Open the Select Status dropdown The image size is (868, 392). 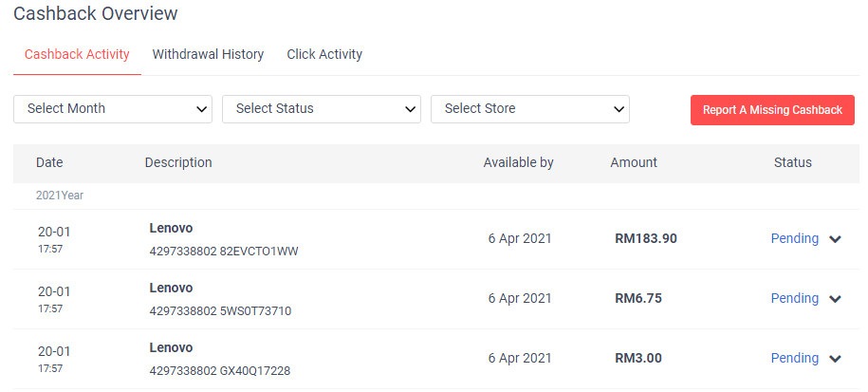click(322, 109)
